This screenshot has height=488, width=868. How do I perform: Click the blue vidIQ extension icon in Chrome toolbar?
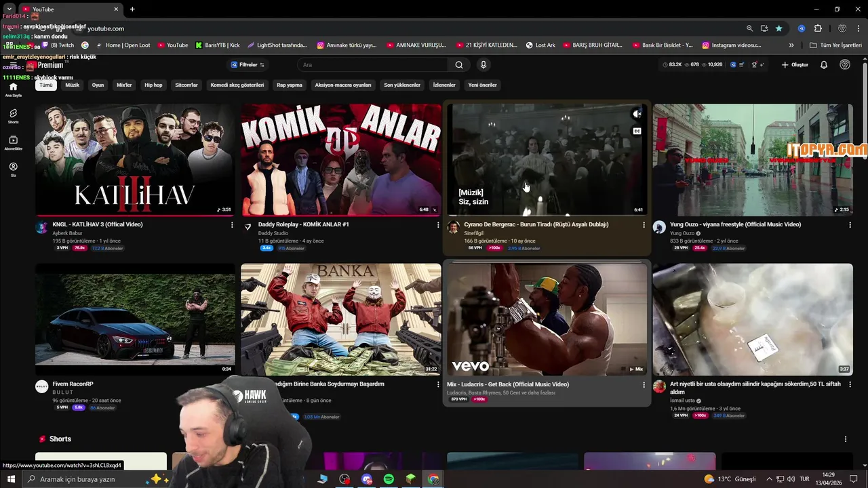point(802,28)
